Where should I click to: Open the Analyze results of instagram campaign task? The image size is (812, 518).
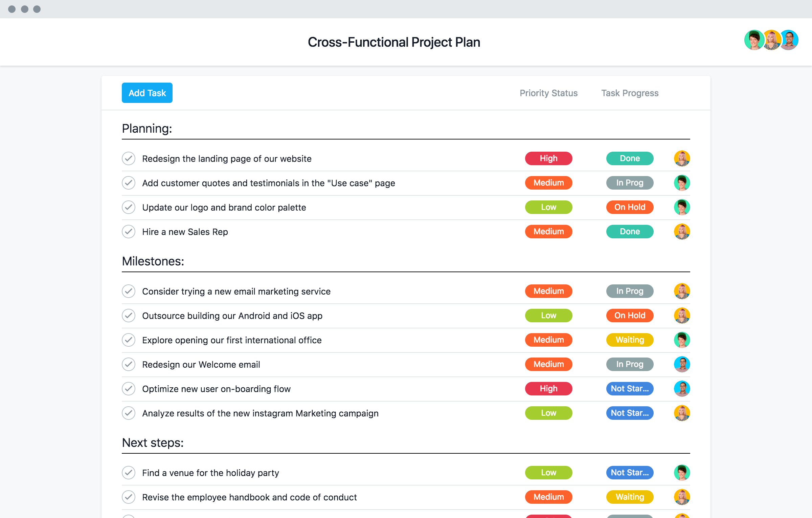pos(260,413)
